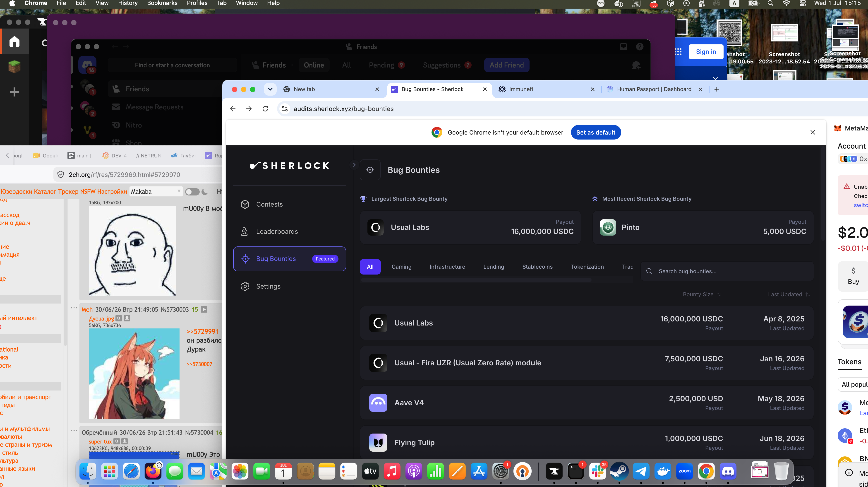Switch to the Immunefi tab

(546, 89)
